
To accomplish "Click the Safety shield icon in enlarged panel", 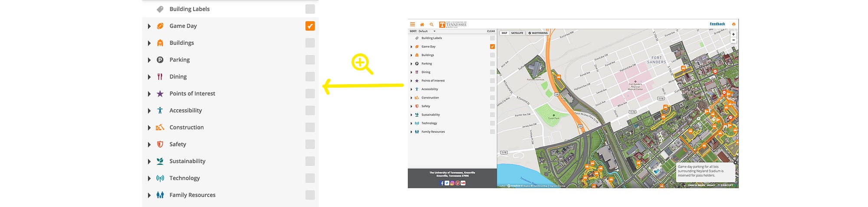I will pos(160,144).
